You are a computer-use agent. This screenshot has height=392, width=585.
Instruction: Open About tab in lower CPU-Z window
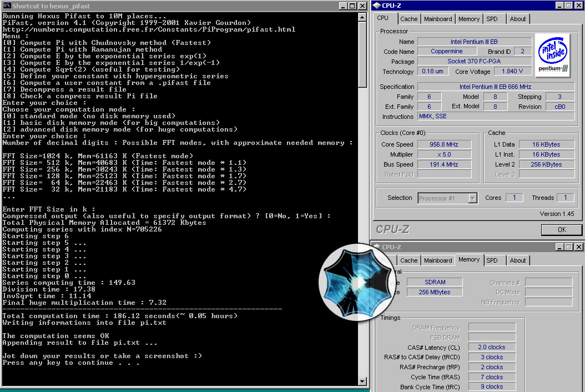pyautogui.click(x=518, y=260)
